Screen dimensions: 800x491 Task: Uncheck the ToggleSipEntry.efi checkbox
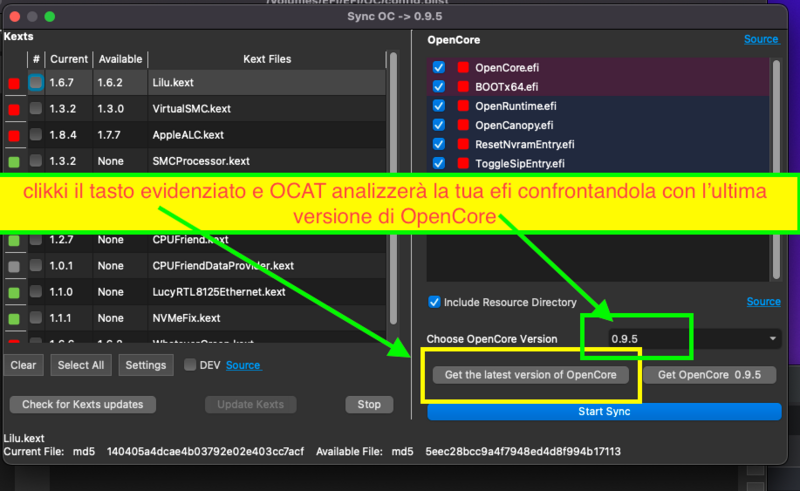(439, 163)
